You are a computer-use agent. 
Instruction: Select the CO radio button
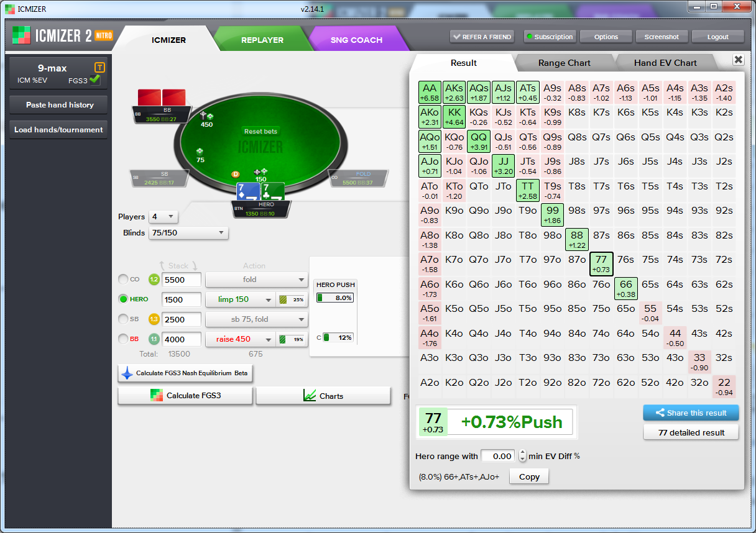coord(123,280)
